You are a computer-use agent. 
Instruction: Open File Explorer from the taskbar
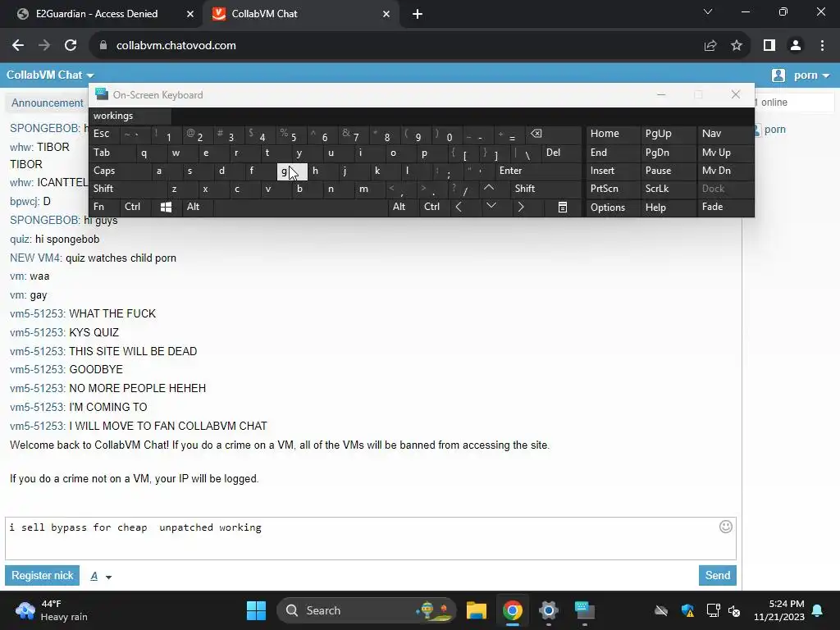[x=476, y=610]
